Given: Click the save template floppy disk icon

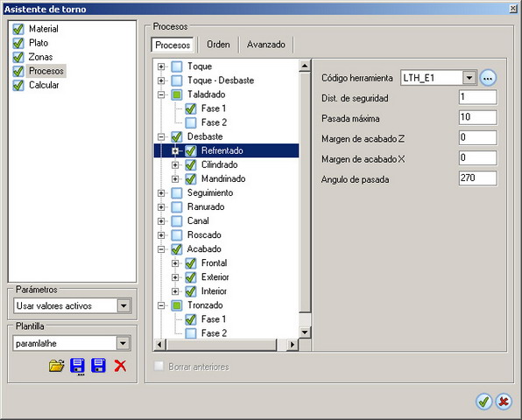Looking at the screenshot, I should pyautogui.click(x=99, y=366).
